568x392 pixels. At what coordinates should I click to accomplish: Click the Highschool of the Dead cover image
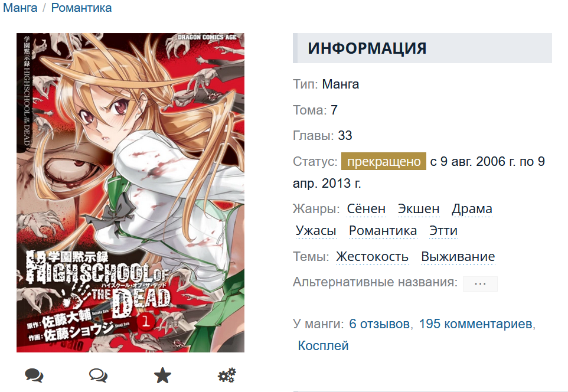pos(130,192)
